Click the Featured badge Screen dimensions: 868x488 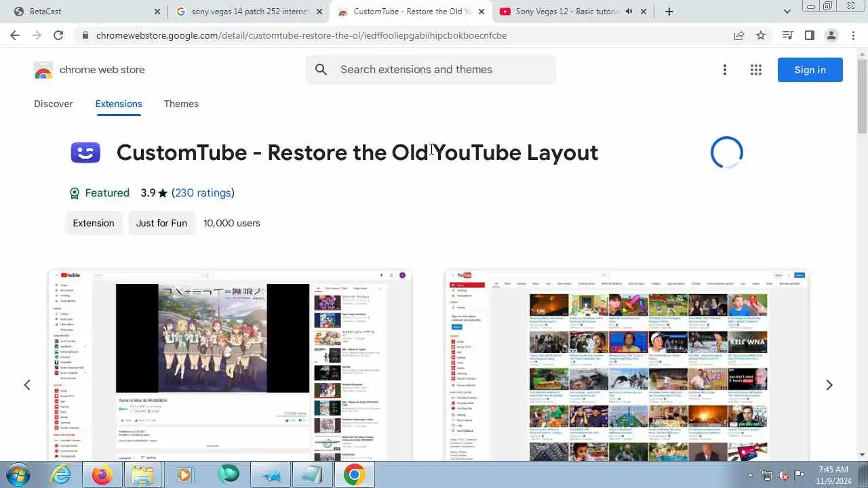tap(100, 193)
